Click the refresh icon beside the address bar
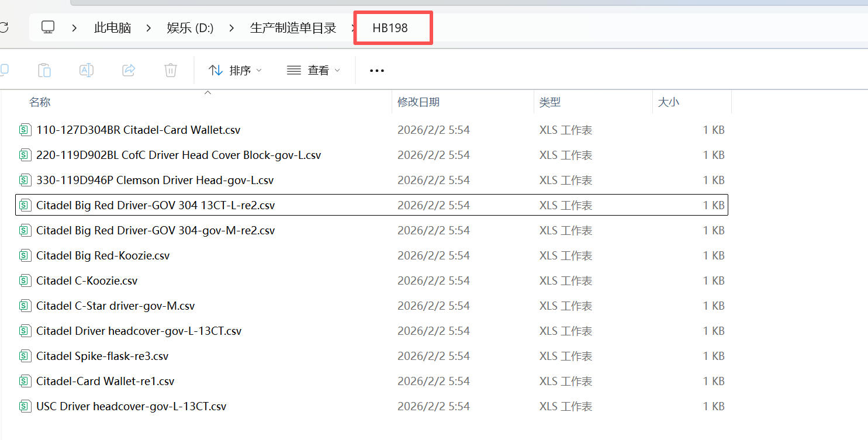This screenshot has height=440, width=868. (4, 27)
